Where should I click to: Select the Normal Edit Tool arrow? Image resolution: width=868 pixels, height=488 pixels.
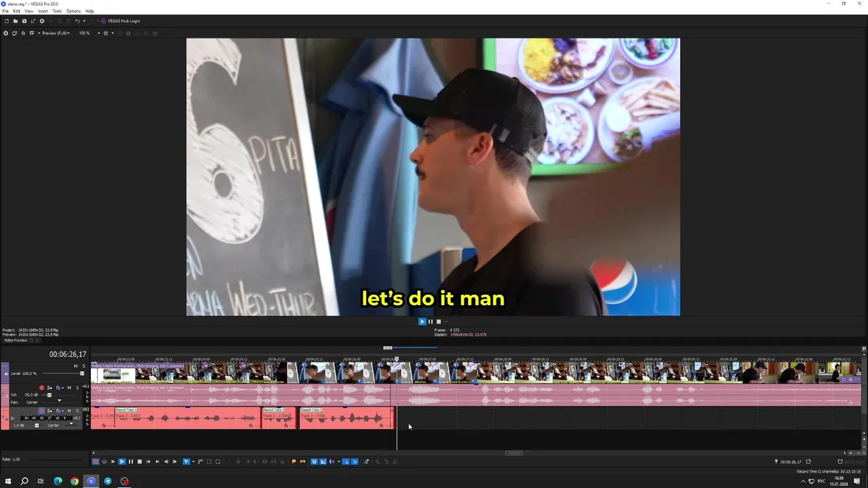(186, 462)
